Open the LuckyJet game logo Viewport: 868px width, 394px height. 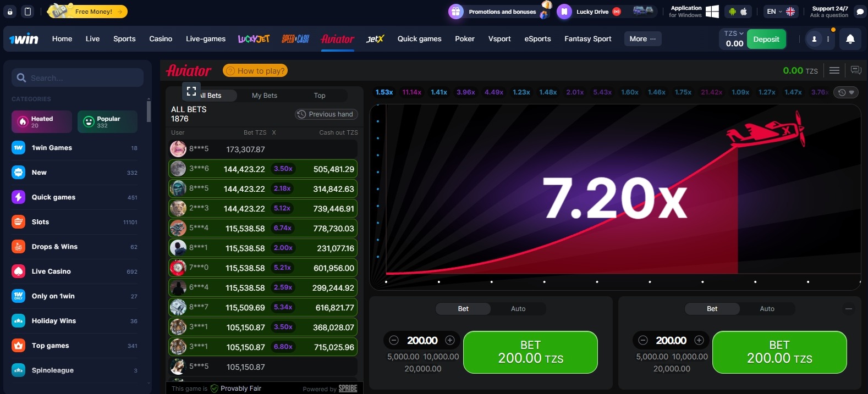coord(254,39)
